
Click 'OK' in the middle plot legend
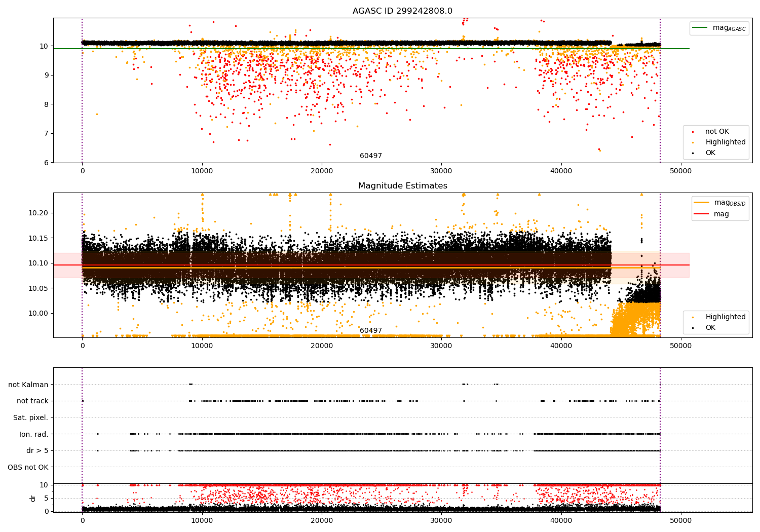710,327
